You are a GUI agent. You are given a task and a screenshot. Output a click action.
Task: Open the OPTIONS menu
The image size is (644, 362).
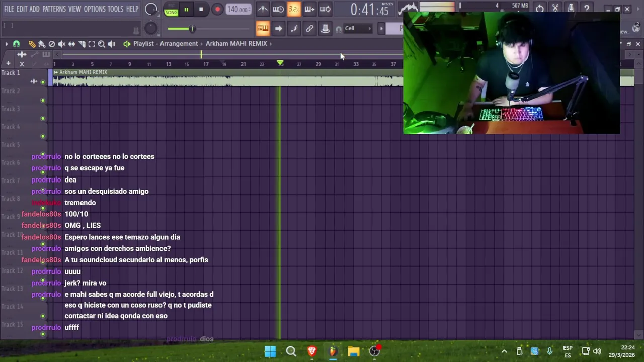tap(95, 9)
